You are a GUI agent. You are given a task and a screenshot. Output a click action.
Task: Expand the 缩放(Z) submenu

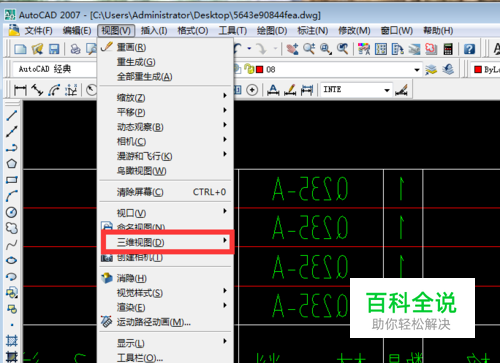coord(166,97)
